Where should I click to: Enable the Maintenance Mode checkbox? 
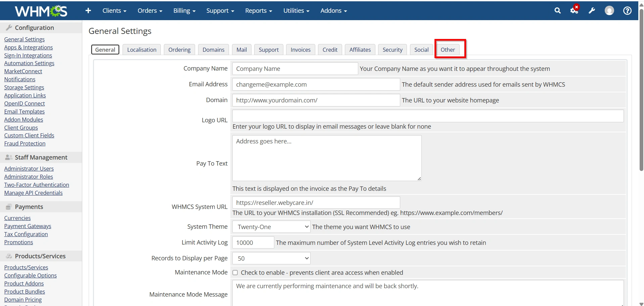pyautogui.click(x=235, y=273)
